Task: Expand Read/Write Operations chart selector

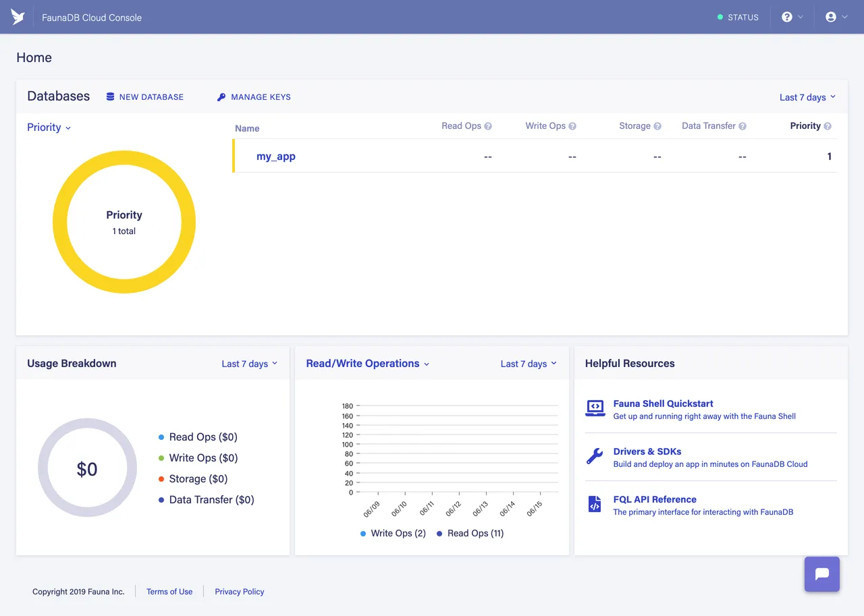Action: [368, 364]
